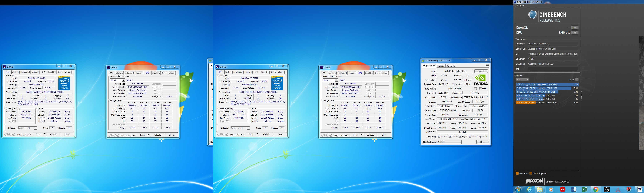Screen dimensions: 644x193
Task: Click the brown Identical System legend swatch
Action: click(531, 174)
